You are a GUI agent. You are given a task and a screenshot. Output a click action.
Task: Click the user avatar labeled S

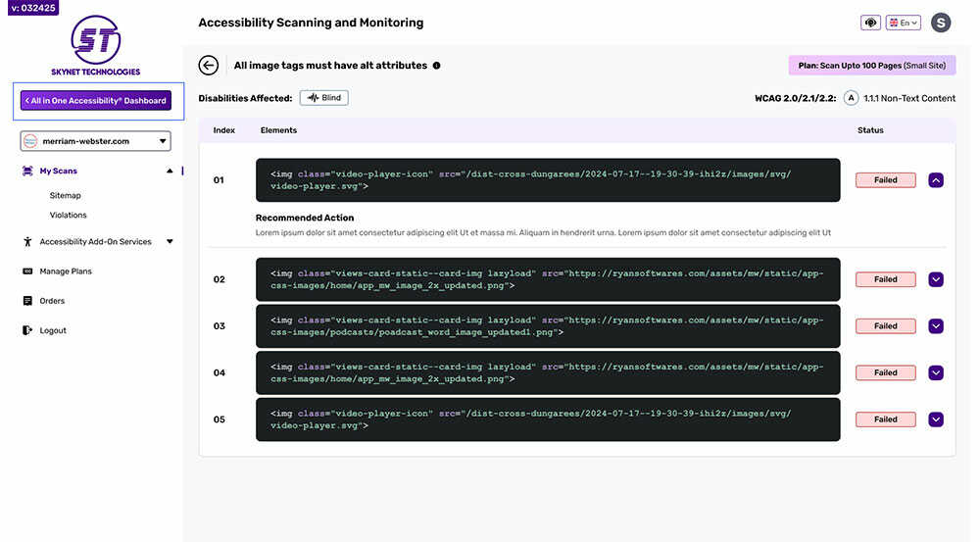(940, 23)
